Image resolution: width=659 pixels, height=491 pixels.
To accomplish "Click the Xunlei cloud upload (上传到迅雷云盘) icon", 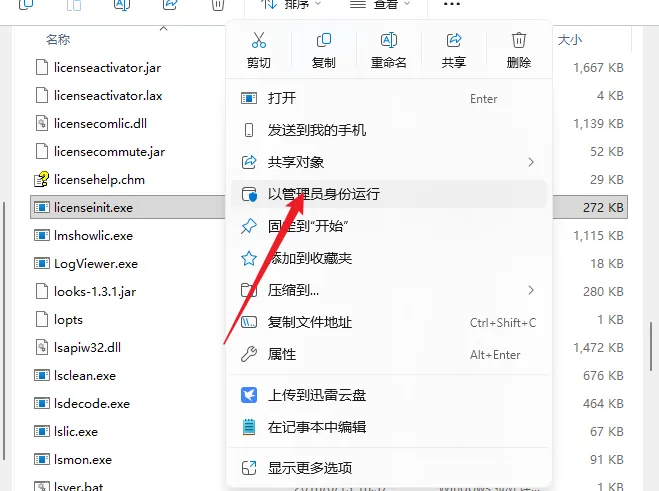I will coord(249,395).
